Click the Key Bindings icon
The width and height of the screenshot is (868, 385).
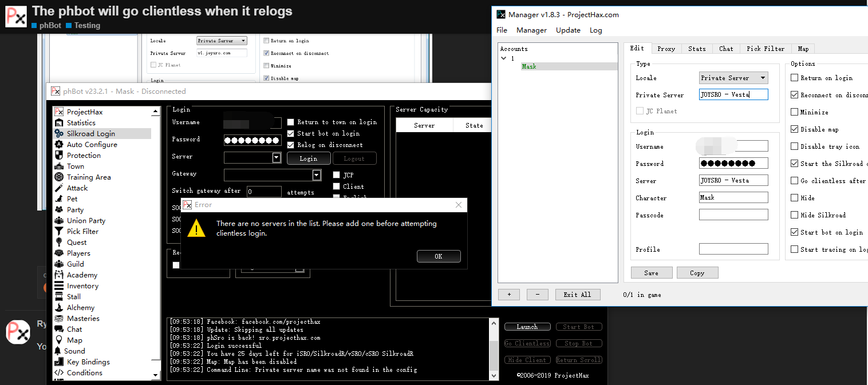59,362
